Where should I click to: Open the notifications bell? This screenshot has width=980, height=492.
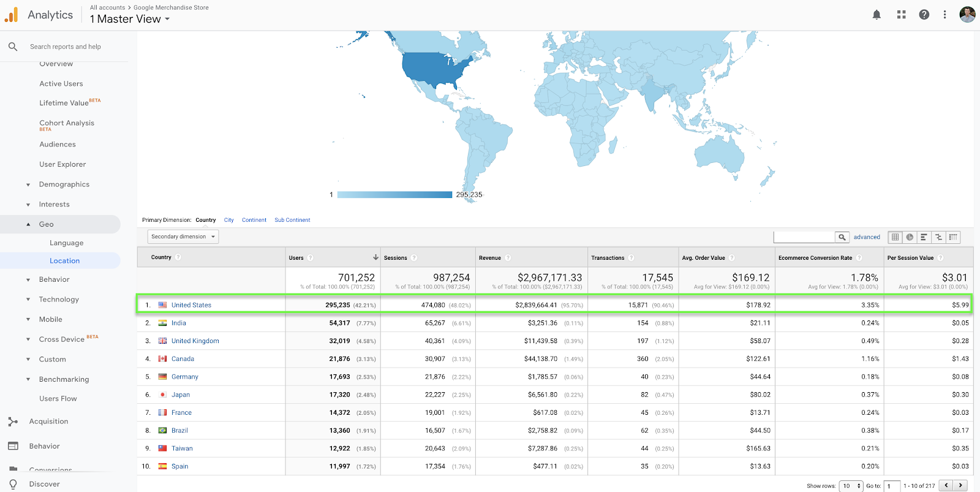click(x=876, y=15)
